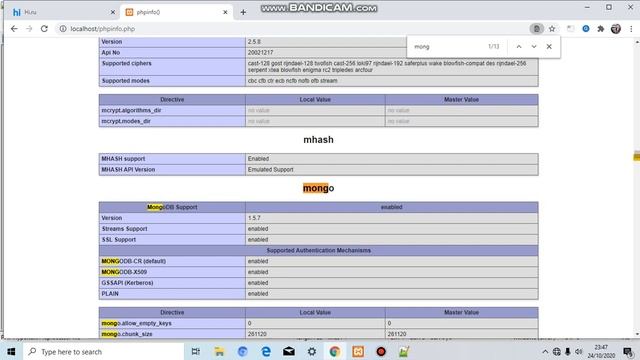
Task: Open network status tray icon
Action: coord(557,351)
